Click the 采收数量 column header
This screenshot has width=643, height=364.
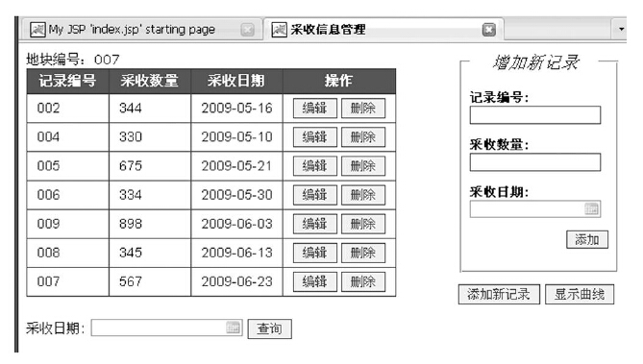(x=150, y=82)
